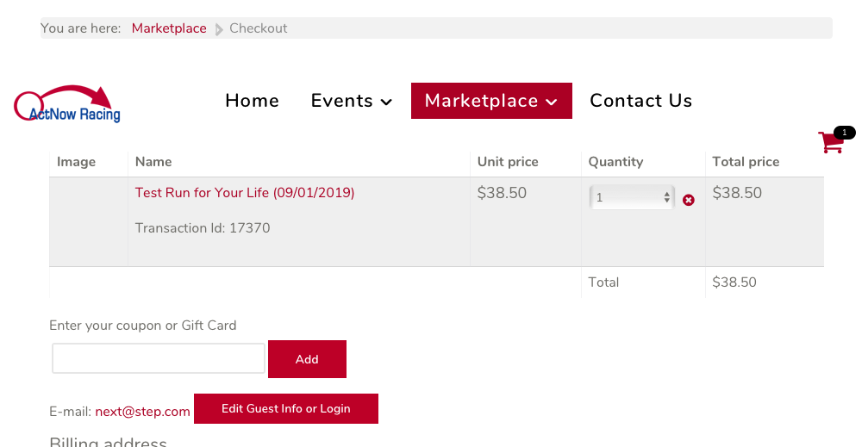Click the cart item count badge

pyautogui.click(x=845, y=133)
